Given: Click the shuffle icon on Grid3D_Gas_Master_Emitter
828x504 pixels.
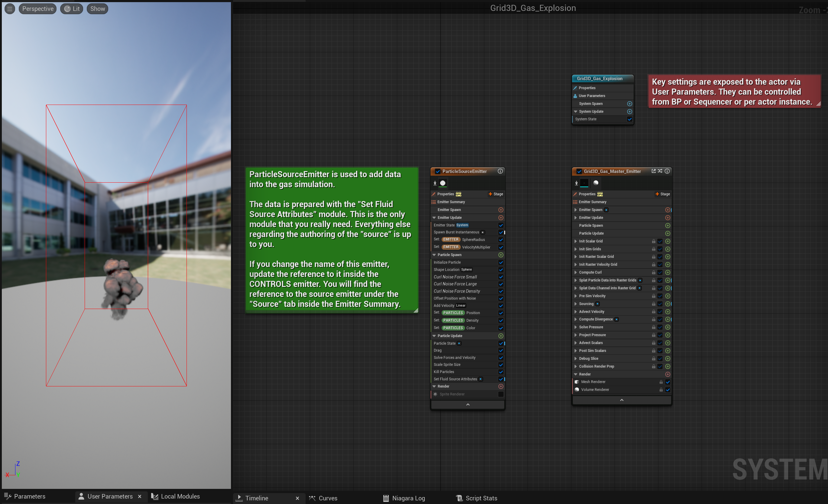Looking at the screenshot, I should coord(660,171).
